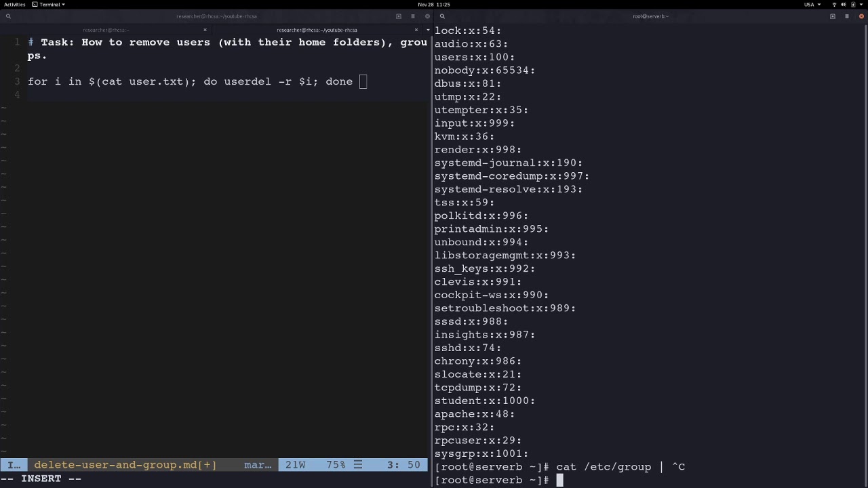Viewport: 868px width, 488px height.
Task: Click the root@serverb:~ window title
Action: (x=650, y=16)
